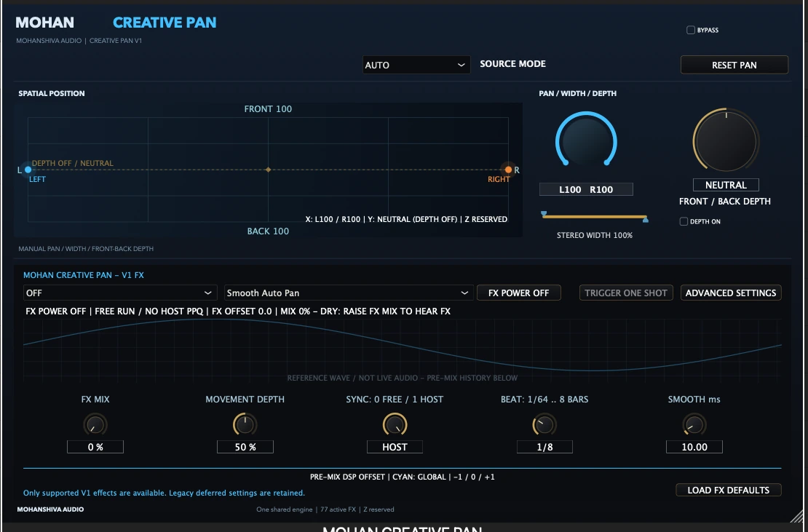Screen dimensions: 808x532
Task: Click the FX MIX knob
Action: 95,425
